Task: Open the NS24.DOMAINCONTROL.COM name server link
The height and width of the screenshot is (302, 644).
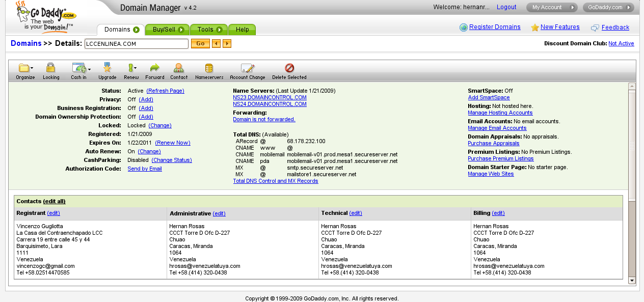Action: point(270,104)
